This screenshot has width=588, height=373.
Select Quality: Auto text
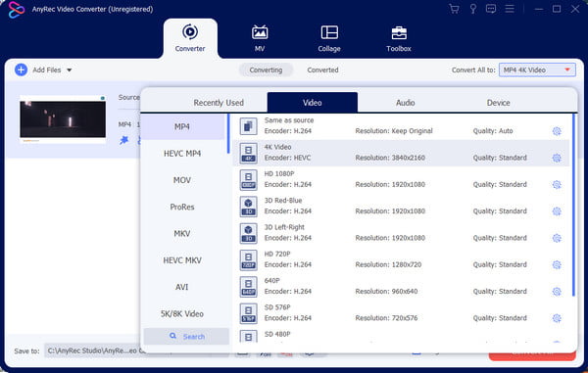[493, 131]
